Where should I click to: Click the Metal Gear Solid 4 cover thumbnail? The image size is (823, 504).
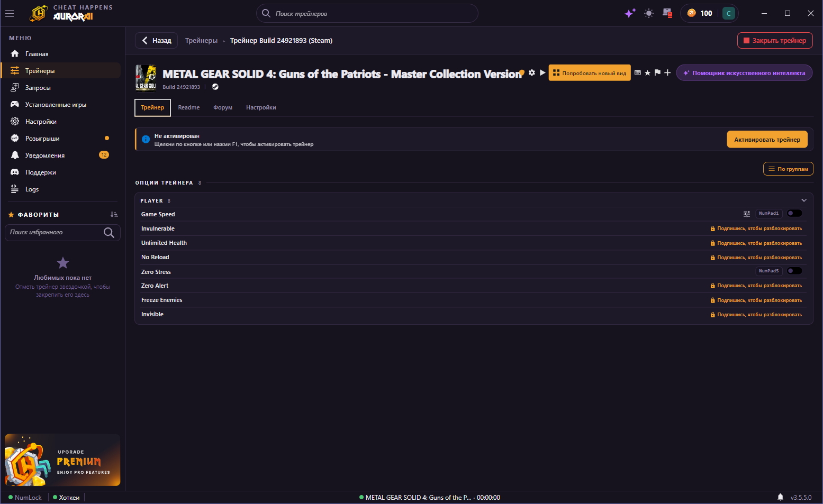click(x=146, y=78)
